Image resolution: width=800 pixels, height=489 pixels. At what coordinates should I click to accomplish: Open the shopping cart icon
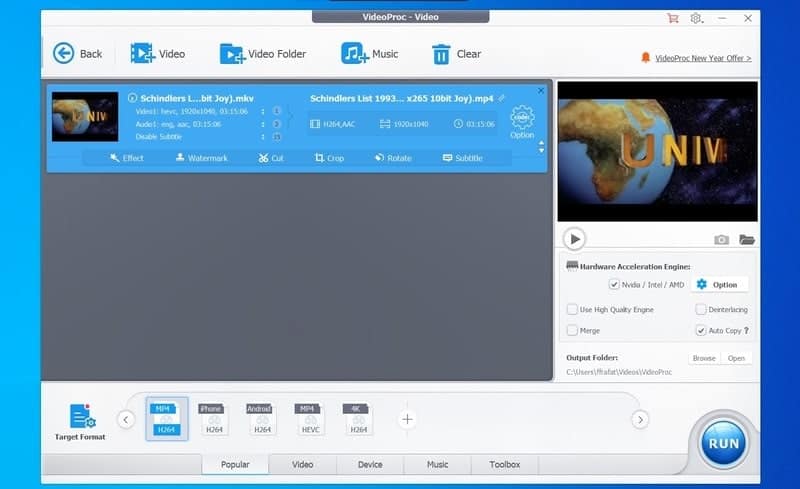click(673, 18)
